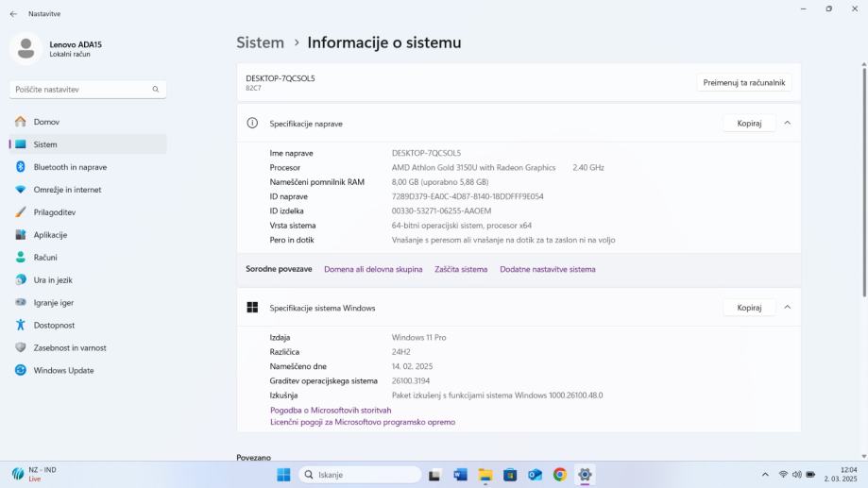Open Zasebnost in varnost settings
Viewport: 868px width, 488px height.
click(88, 348)
